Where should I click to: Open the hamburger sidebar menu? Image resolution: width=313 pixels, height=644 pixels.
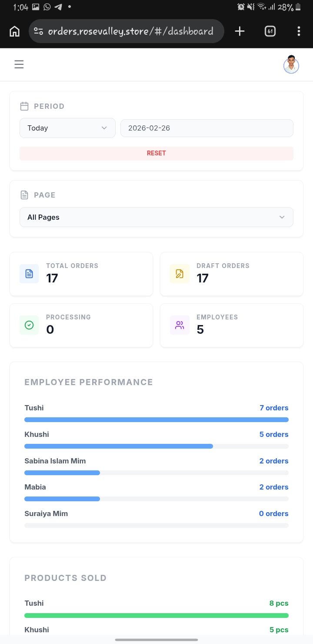pyautogui.click(x=19, y=65)
